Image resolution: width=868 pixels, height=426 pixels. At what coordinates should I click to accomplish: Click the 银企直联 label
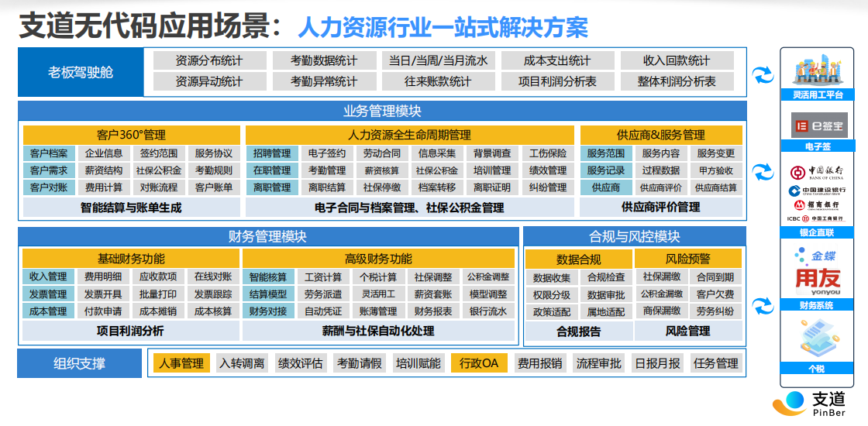pos(818,233)
